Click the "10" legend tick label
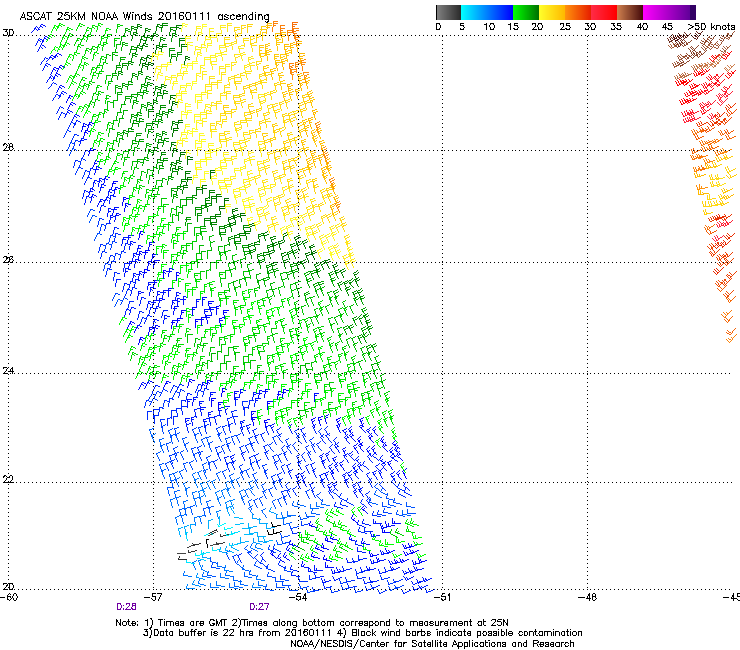 489,27
